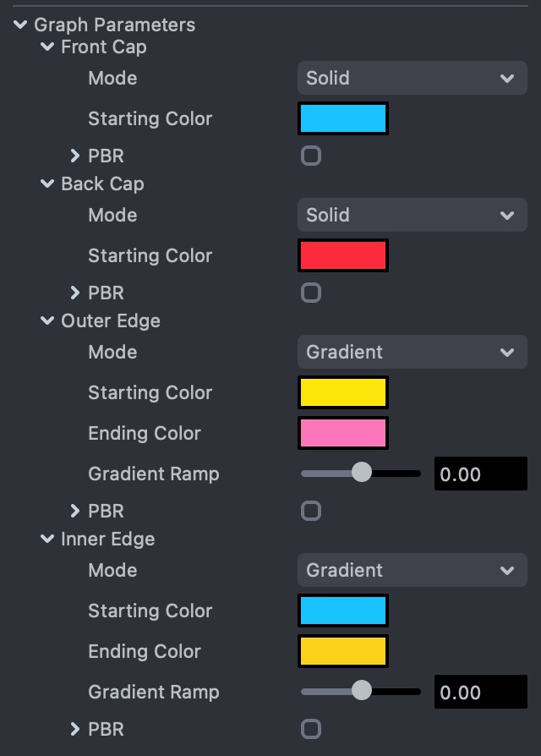Viewport: 541px width, 756px height.
Task: Collapse the Back Cap group
Action: pyautogui.click(x=47, y=184)
